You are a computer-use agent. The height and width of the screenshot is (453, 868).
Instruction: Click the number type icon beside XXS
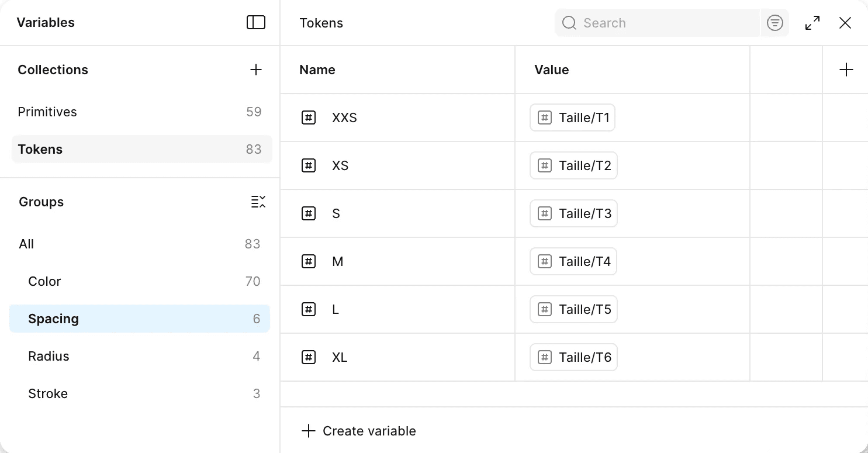[309, 117]
